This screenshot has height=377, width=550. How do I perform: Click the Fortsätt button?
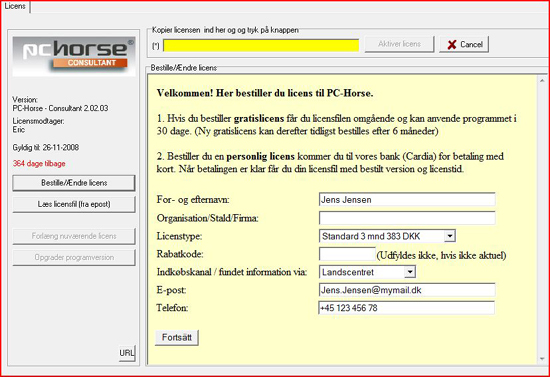tap(177, 337)
